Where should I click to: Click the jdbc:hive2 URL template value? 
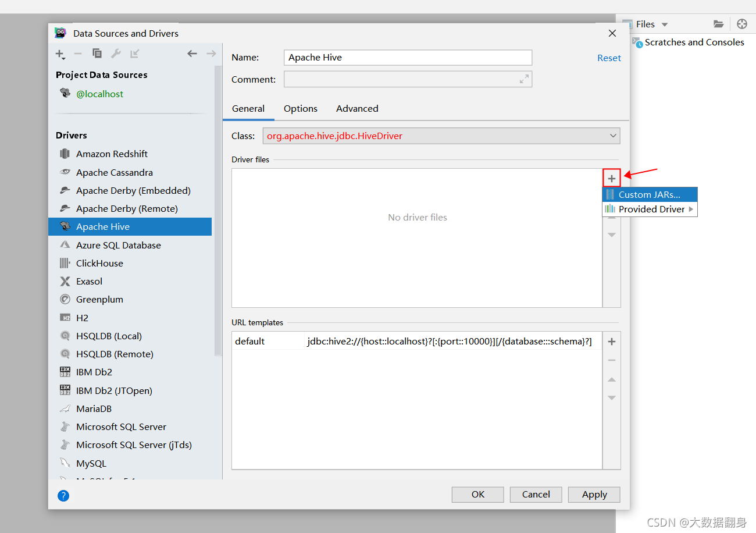point(450,342)
